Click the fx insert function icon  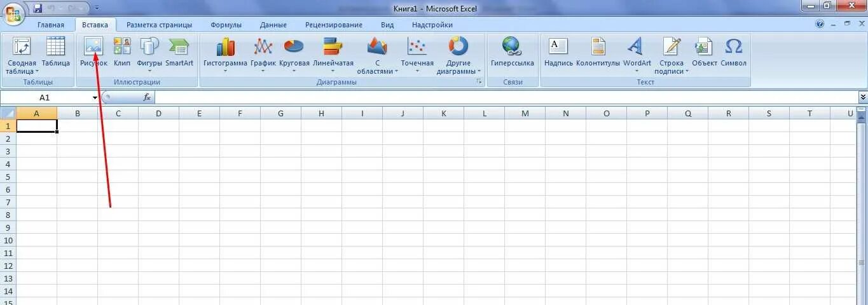click(147, 97)
